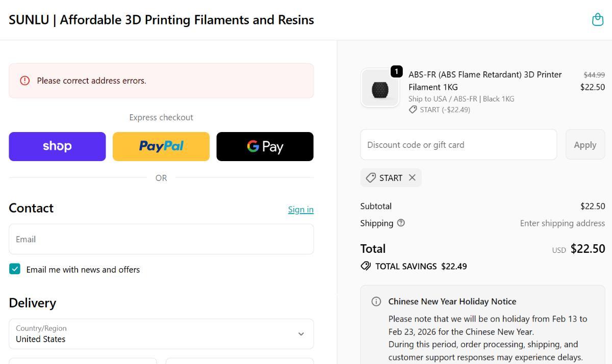This screenshot has width=612, height=364.
Task: Open the shopping bag cart icon
Action: (597, 20)
